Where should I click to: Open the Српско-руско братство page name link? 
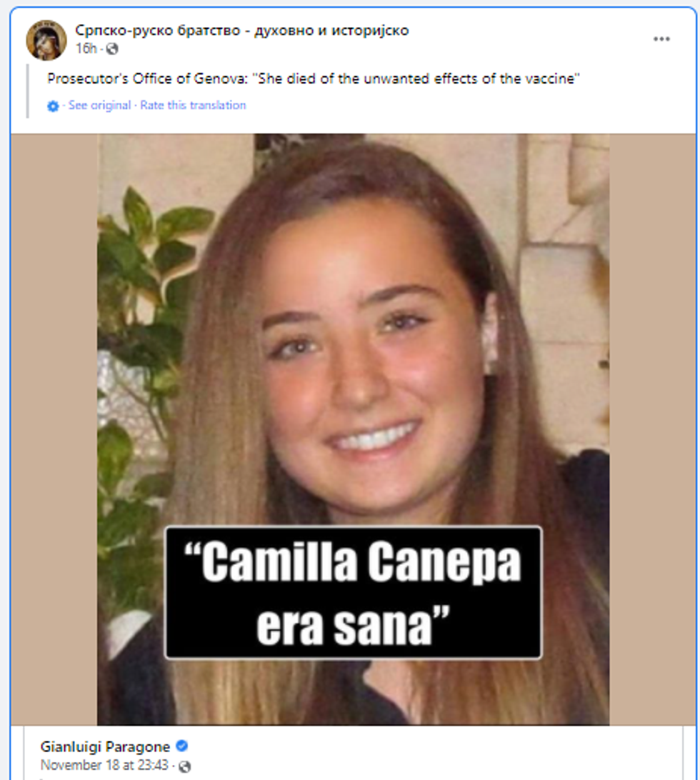click(x=242, y=30)
